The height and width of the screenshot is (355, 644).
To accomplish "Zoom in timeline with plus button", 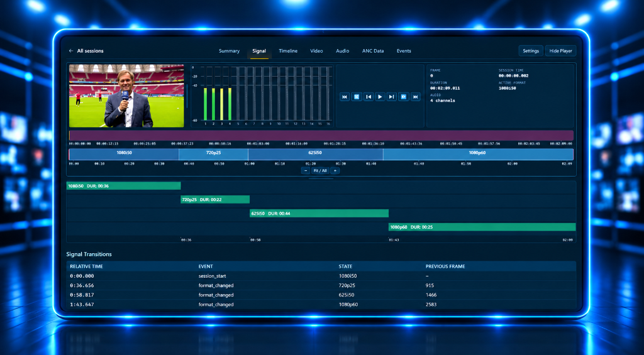I will [335, 171].
